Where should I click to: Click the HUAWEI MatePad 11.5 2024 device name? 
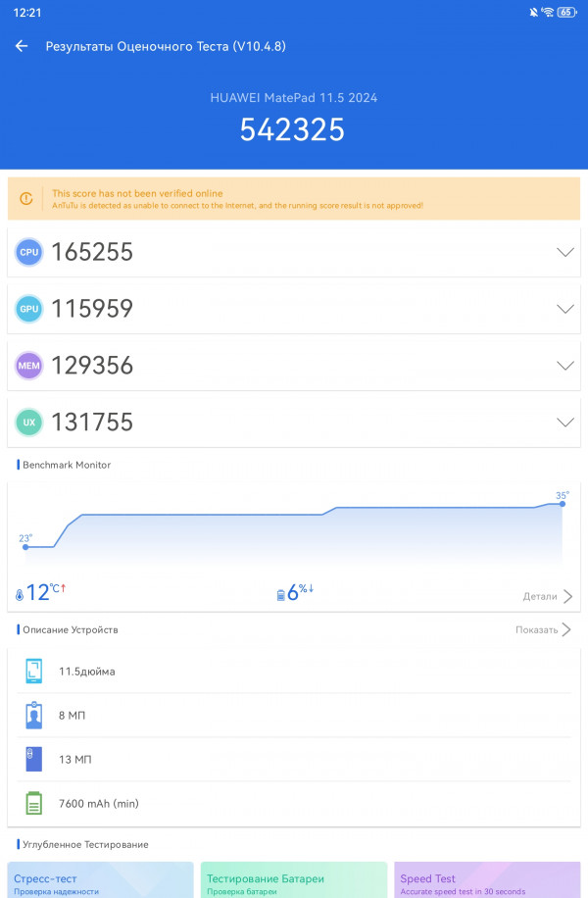pos(294,97)
